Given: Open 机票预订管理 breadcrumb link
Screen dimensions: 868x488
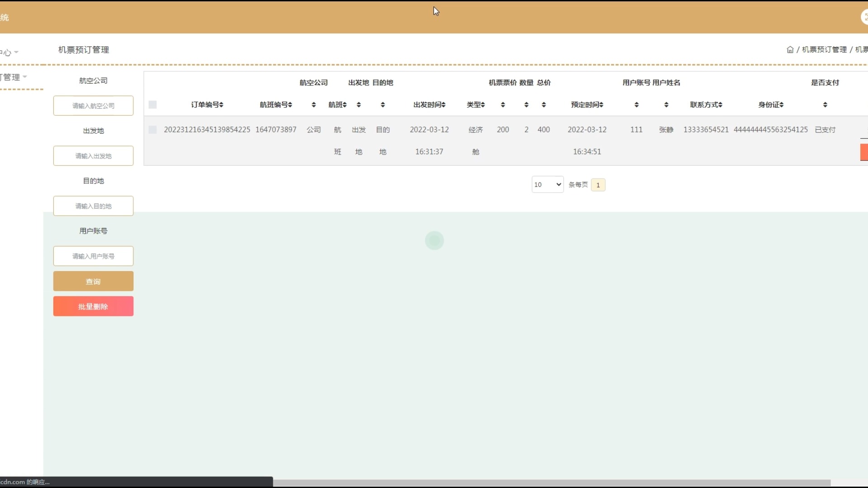Looking at the screenshot, I should click(x=824, y=50).
